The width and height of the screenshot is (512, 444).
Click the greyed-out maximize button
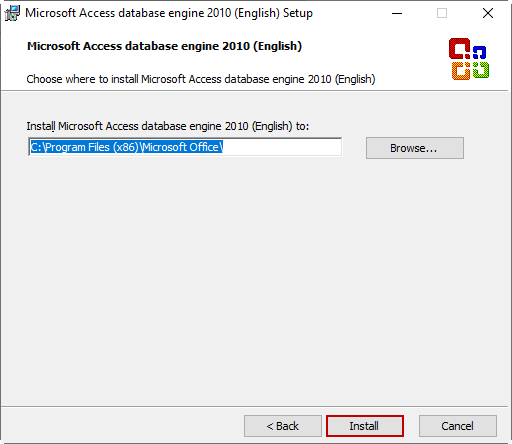tap(442, 13)
